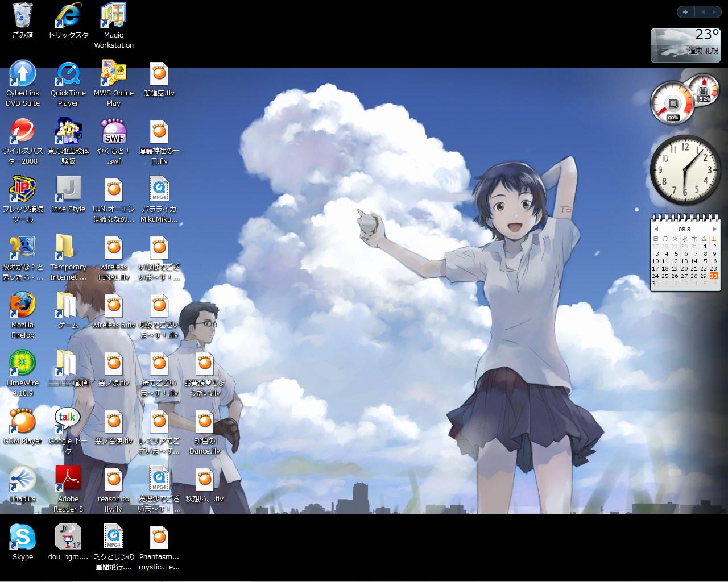
Task: Open the フレッツ接続ツール shortcut
Action: [23, 199]
